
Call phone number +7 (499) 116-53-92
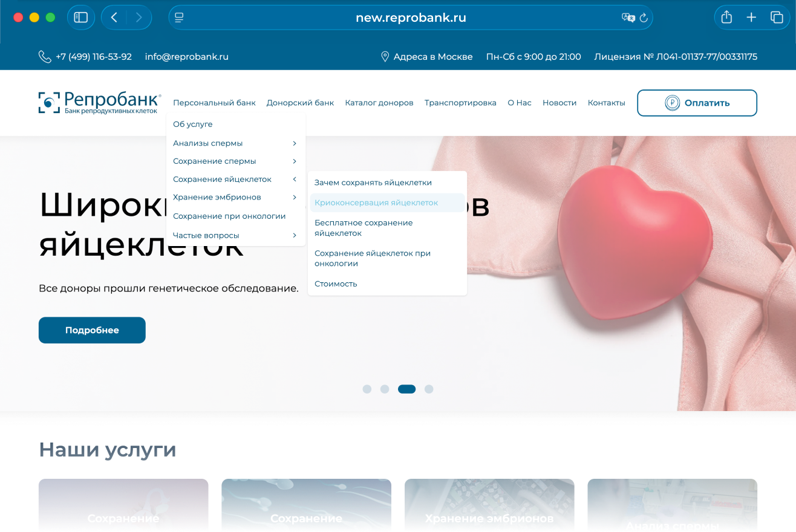(94, 57)
